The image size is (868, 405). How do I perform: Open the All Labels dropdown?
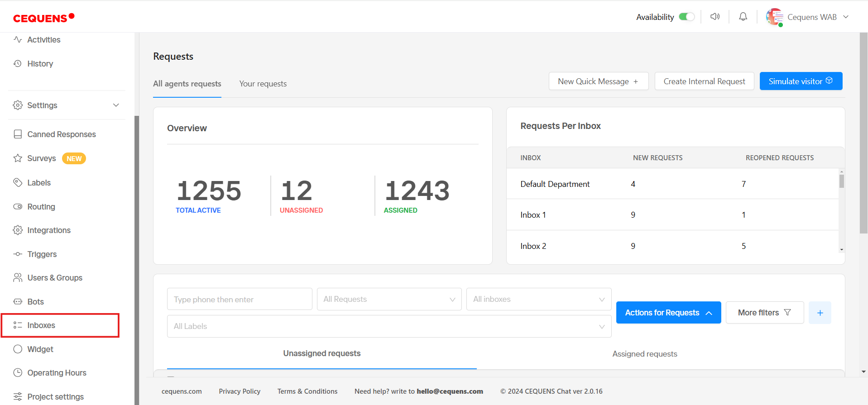tap(389, 326)
